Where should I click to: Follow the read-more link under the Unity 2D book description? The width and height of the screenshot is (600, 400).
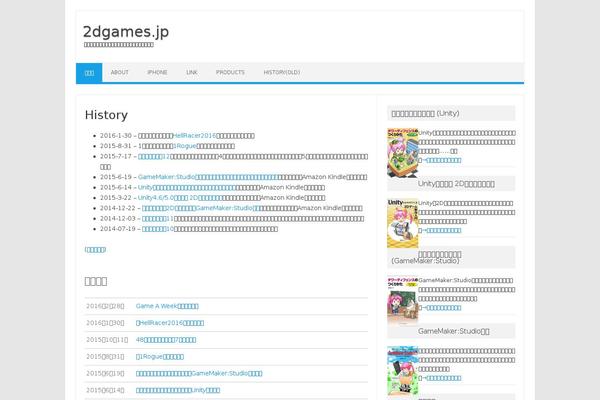click(440, 230)
